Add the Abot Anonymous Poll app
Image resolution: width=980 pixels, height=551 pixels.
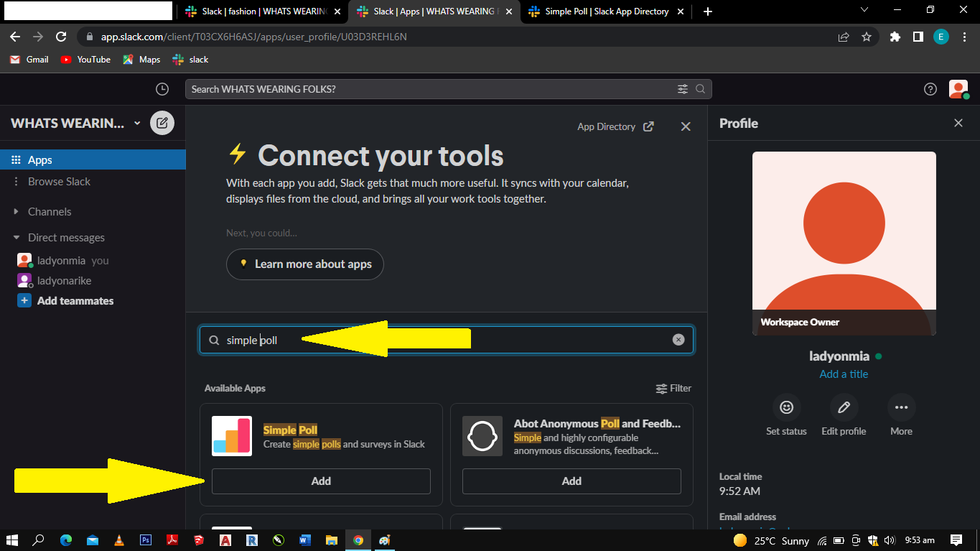pos(571,481)
